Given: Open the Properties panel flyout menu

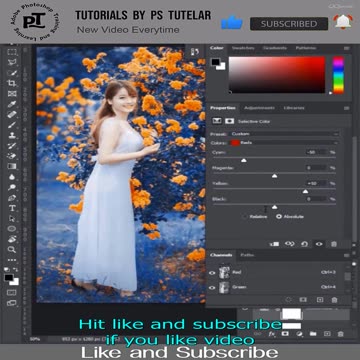Looking at the screenshot, I should coord(347,108).
